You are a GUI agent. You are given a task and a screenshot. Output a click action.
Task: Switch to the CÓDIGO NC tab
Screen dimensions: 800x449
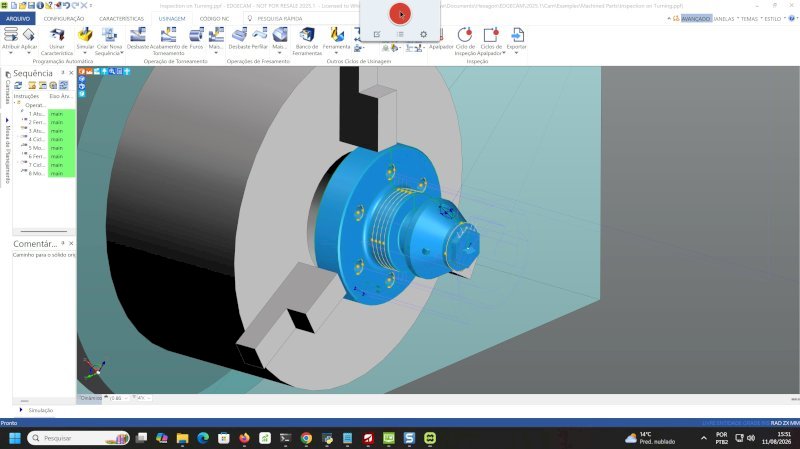point(214,18)
